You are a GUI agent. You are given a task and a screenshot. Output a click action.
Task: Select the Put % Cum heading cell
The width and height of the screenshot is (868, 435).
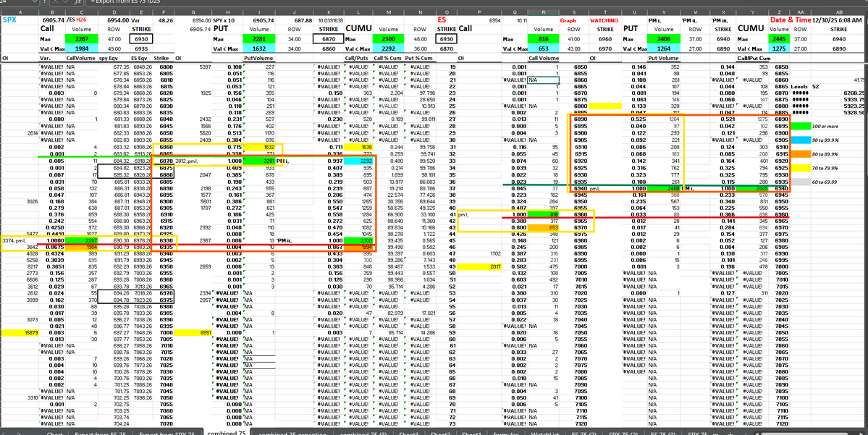tap(420, 58)
